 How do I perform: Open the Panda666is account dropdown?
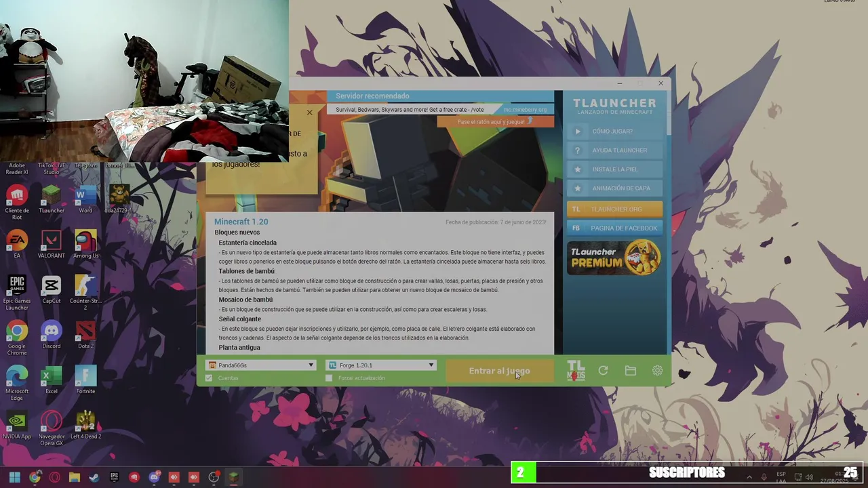(x=261, y=365)
